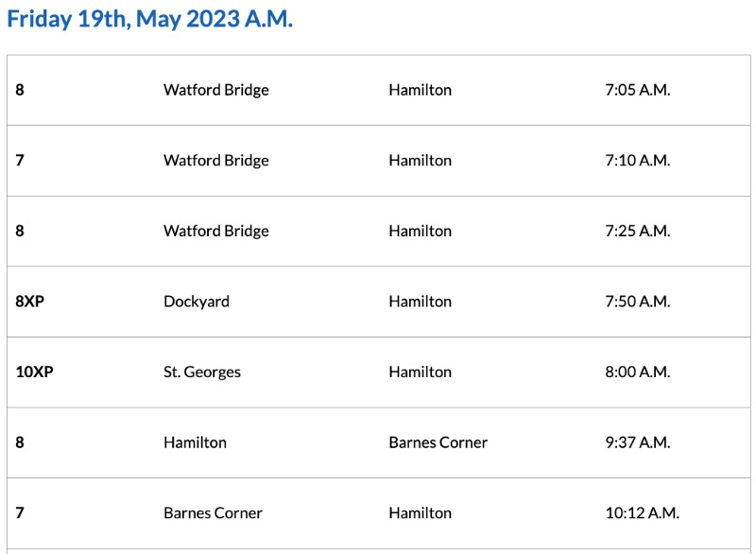
Task: Click Hamilton destination in the Dockyard row
Action: (420, 302)
